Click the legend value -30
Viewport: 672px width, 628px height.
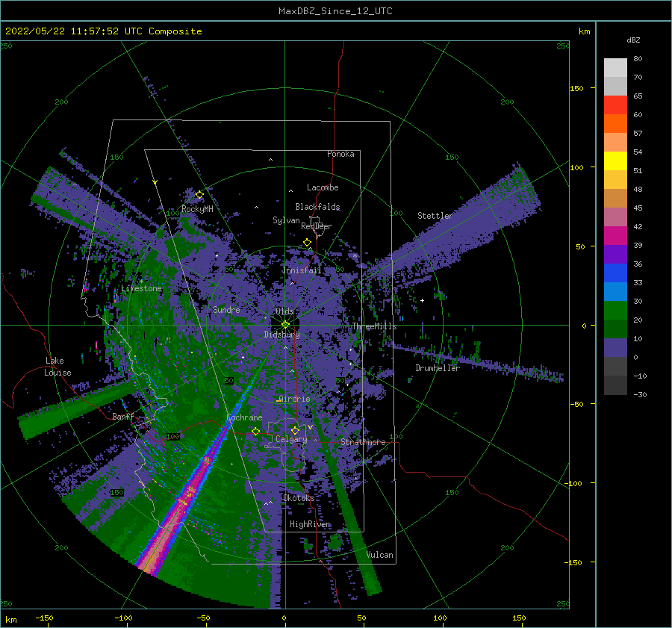pos(640,395)
